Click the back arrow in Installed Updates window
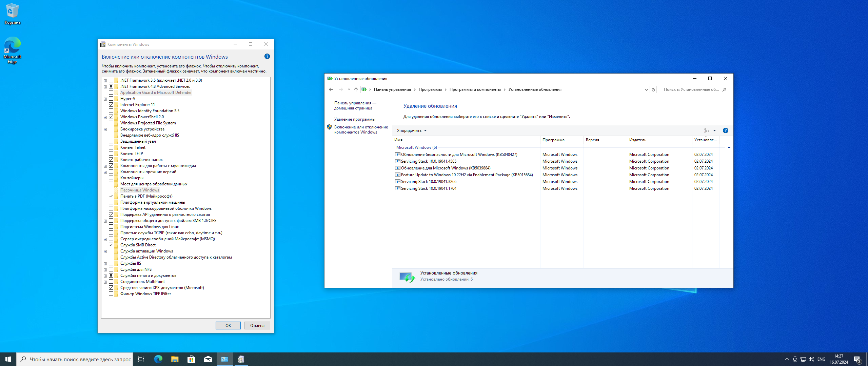868x366 pixels. 331,89
